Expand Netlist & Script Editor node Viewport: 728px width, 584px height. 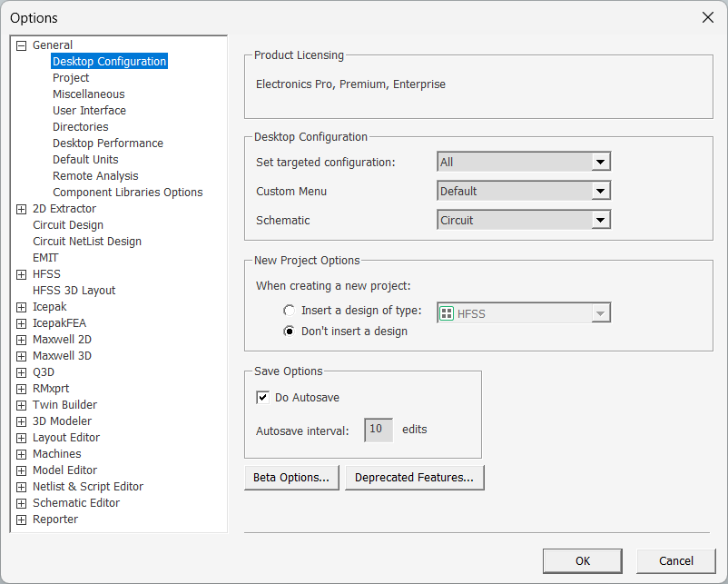[x=22, y=487]
